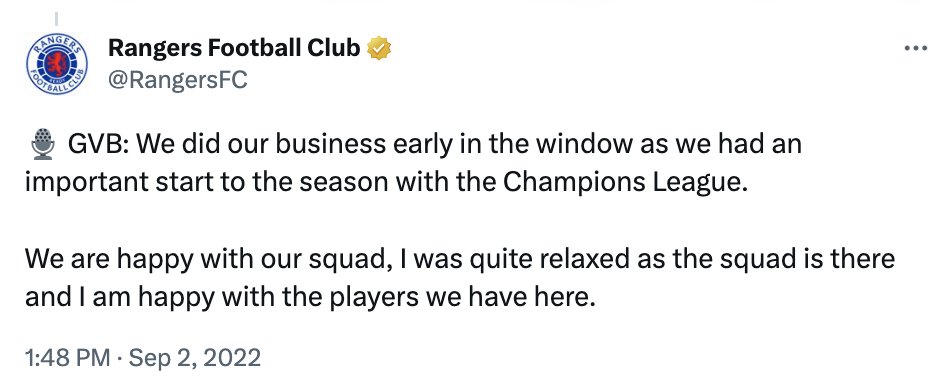
Task: Open the Rangers Football Club display name
Action: click(x=234, y=48)
